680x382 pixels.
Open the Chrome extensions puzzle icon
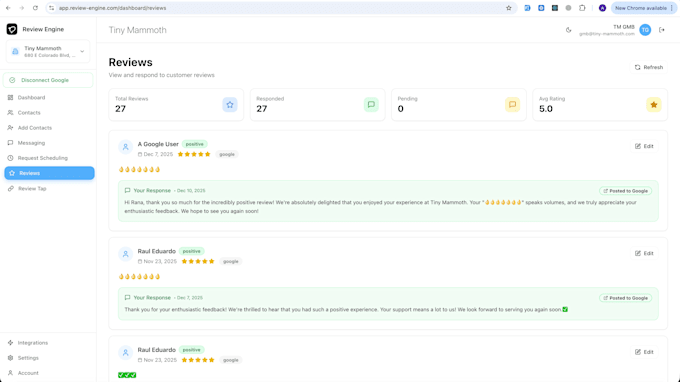tap(582, 8)
